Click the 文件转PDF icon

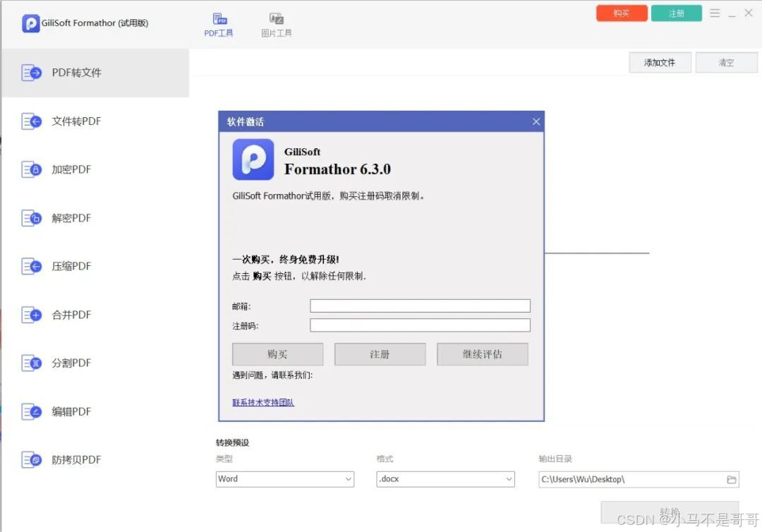click(32, 121)
